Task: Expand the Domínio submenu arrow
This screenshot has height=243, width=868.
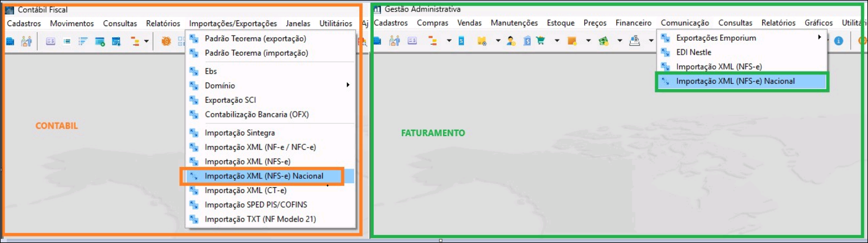Action: pos(348,85)
